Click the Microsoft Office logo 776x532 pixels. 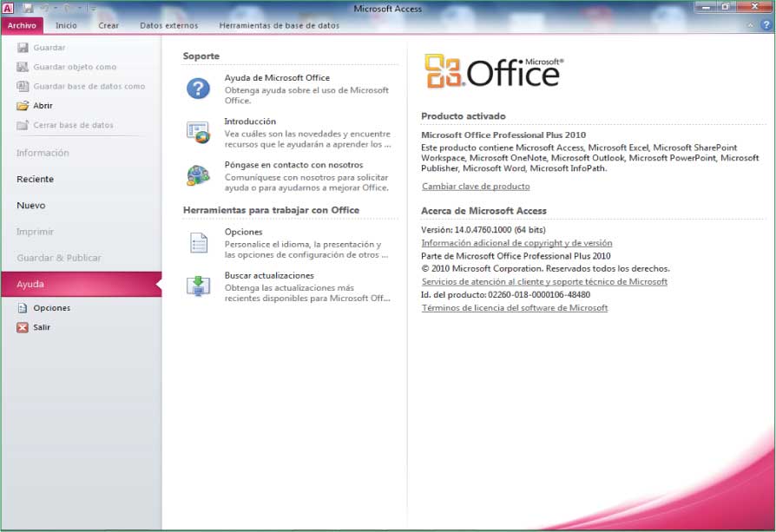click(x=493, y=72)
